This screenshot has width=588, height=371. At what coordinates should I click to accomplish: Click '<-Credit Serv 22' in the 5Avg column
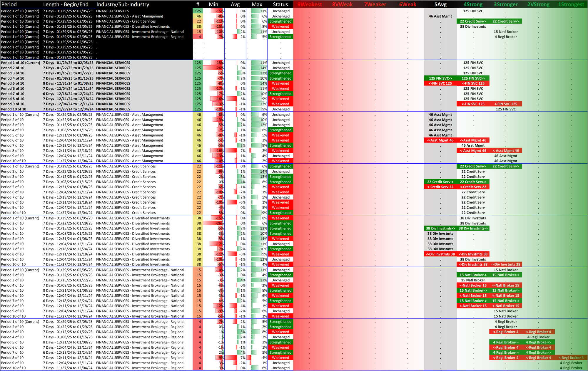pyautogui.click(x=440, y=187)
